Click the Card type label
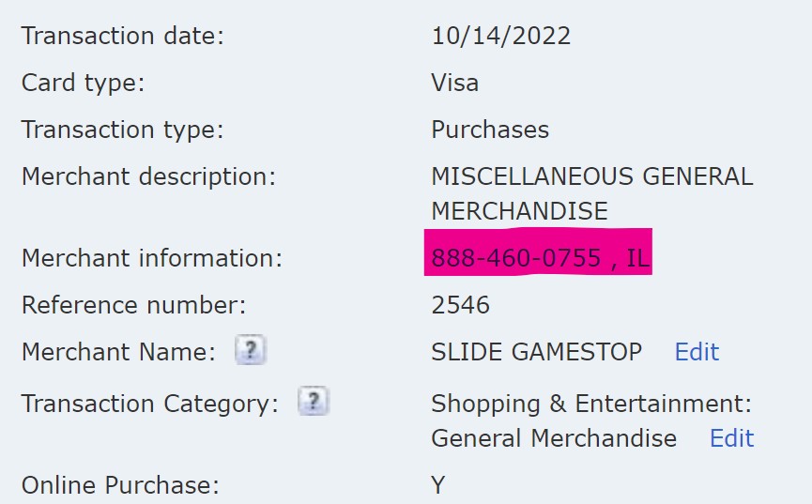Screen dimensions: 812x504 click(x=84, y=83)
